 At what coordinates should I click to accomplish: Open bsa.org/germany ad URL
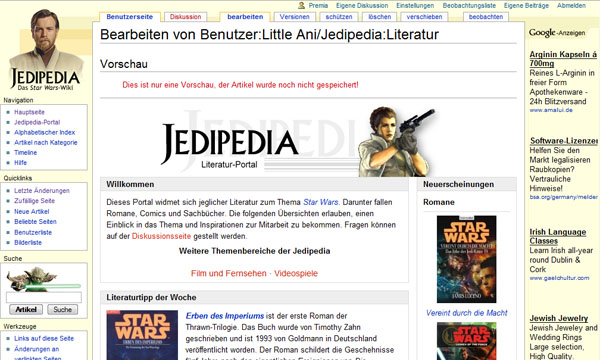[x=564, y=197]
